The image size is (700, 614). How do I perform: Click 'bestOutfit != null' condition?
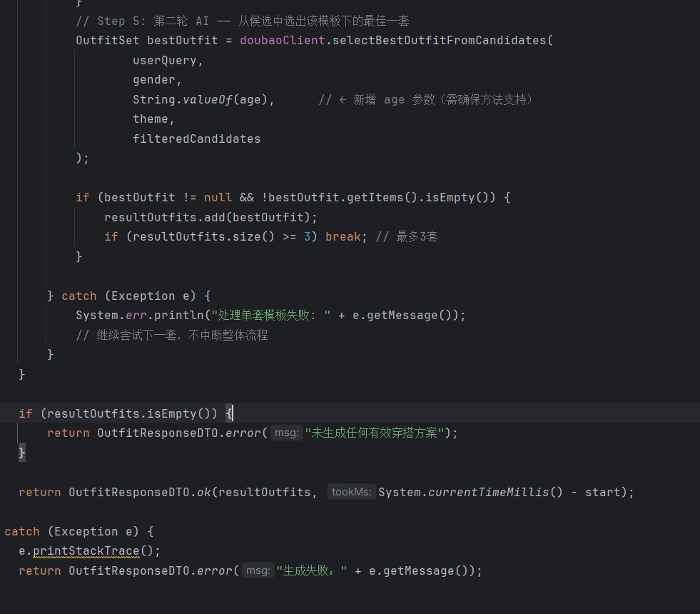pos(168,197)
